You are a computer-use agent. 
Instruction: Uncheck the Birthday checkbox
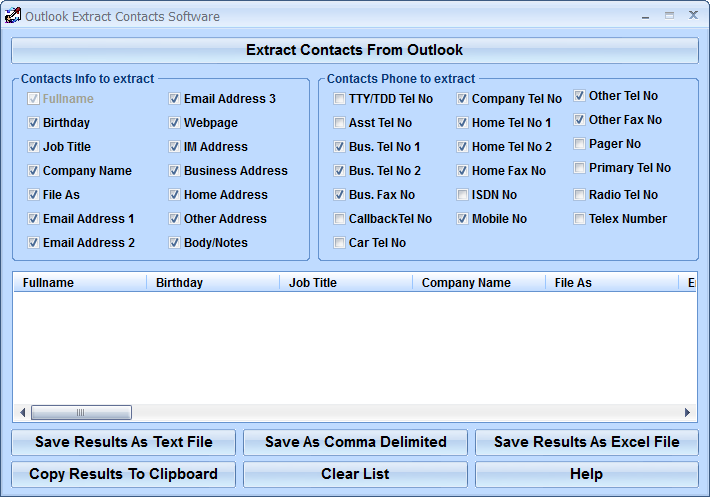coord(34,123)
